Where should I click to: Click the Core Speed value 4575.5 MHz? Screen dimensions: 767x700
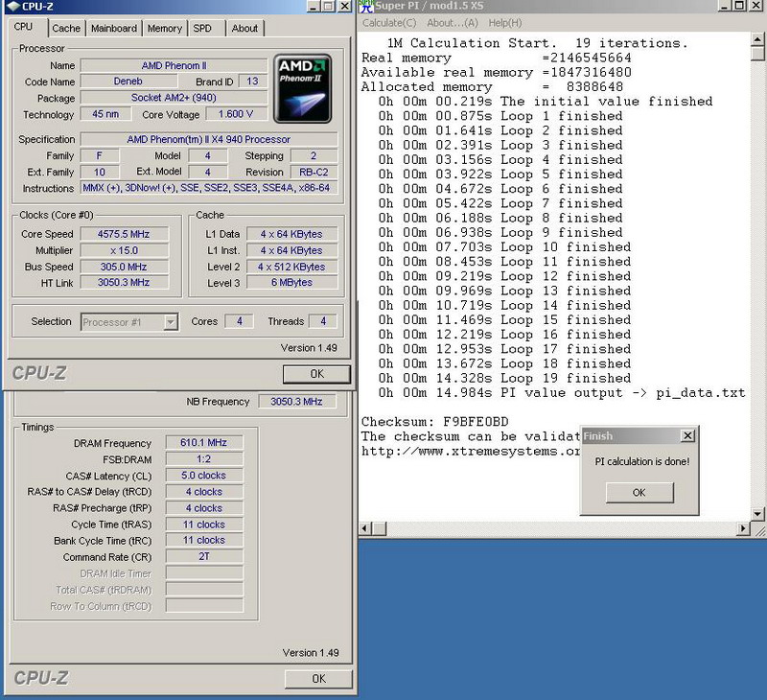124,234
